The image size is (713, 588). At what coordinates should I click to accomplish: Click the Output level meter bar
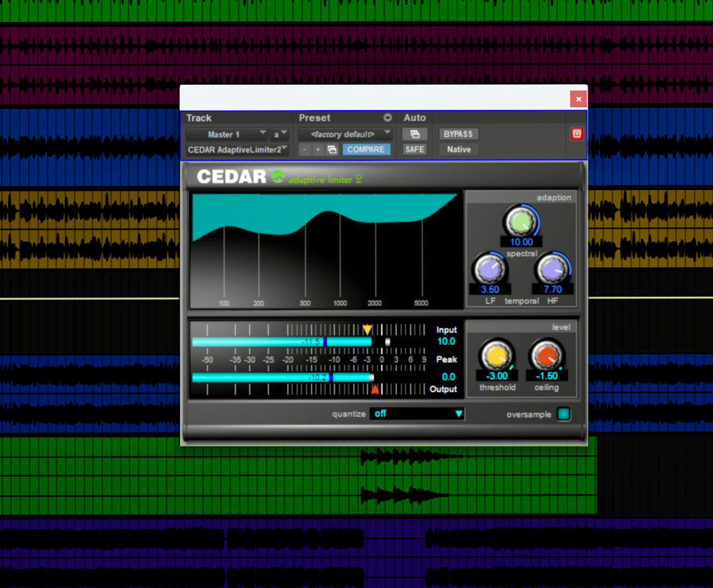point(282,377)
